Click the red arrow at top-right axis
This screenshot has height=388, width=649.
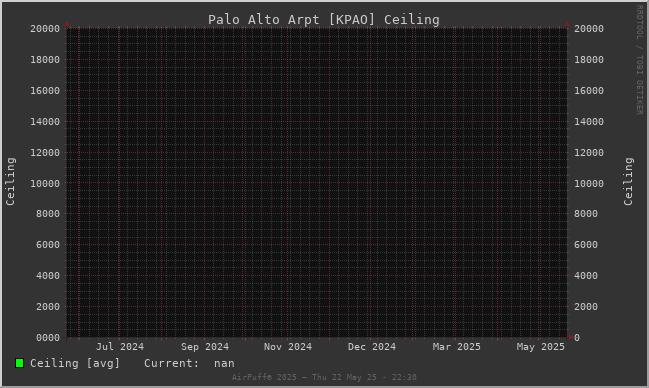[567, 24]
